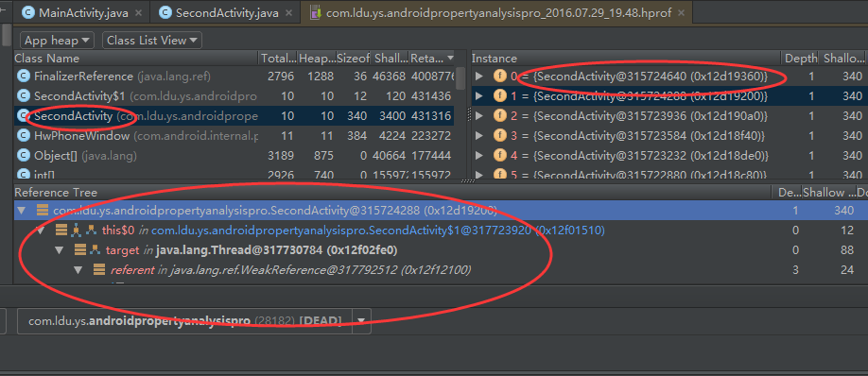Screen dimensions: 868x376
Task: Select the FinalizerReference class row
Action: pos(234,77)
